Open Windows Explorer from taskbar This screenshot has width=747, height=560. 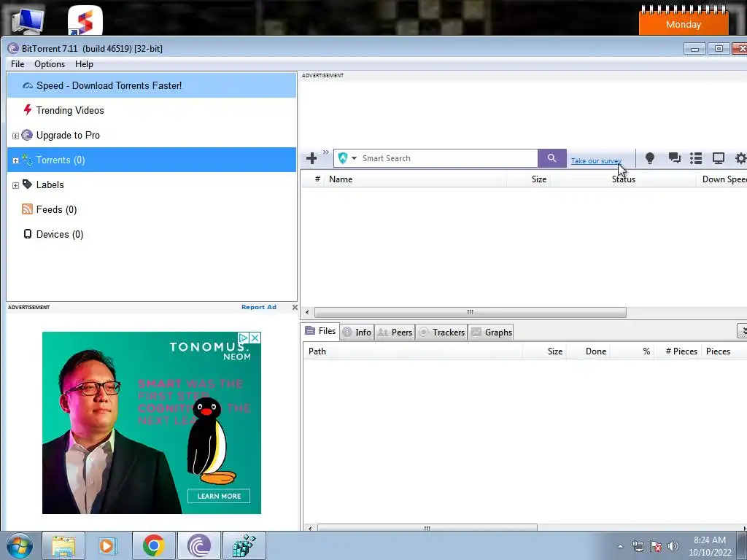tap(63, 545)
